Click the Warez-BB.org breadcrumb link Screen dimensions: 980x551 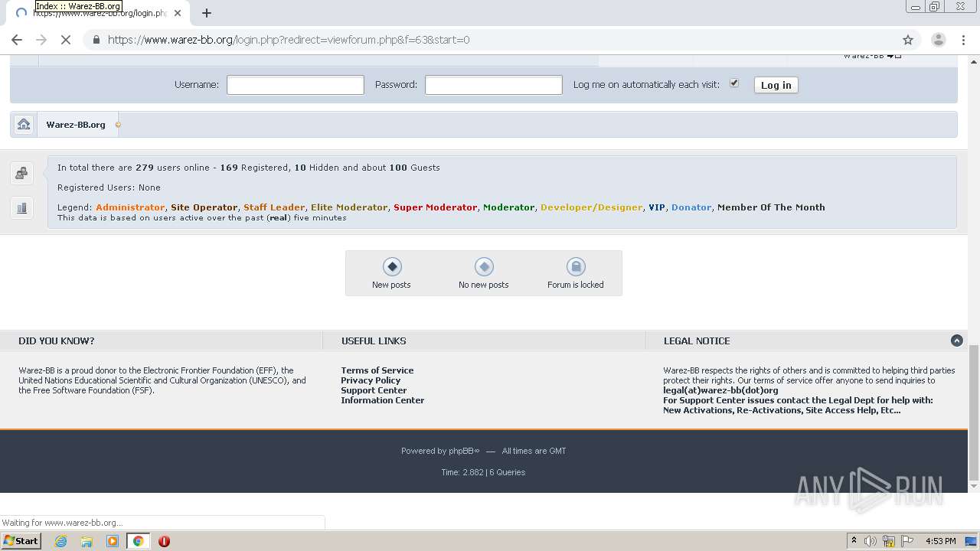[x=76, y=125]
